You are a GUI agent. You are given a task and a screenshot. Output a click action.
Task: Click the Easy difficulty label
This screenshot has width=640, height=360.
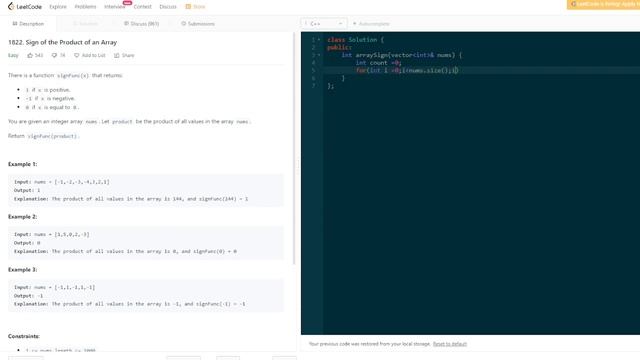(13, 55)
